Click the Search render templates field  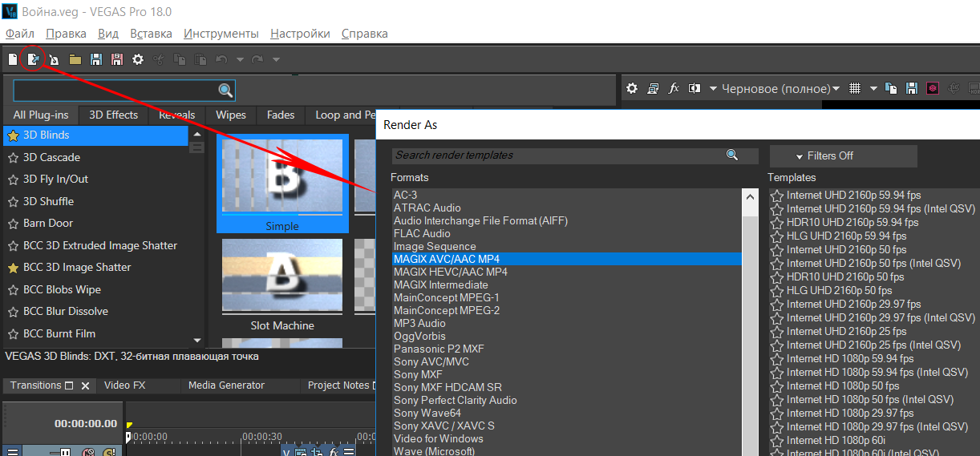pyautogui.click(x=558, y=155)
